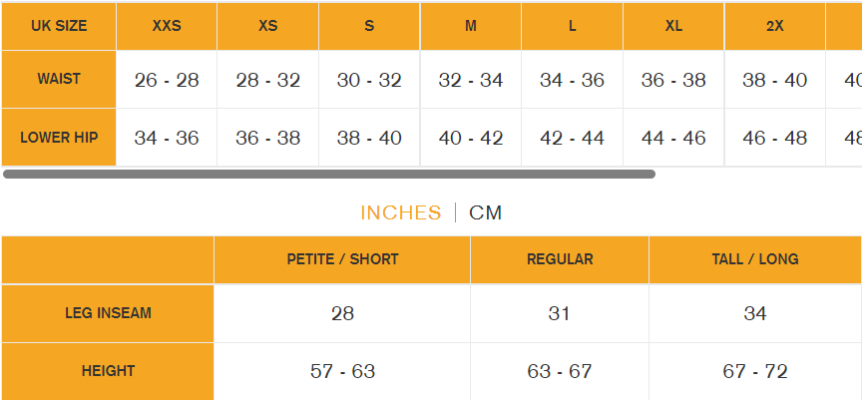Click the UK SIZE header cell
This screenshot has width=868, height=400.
pos(59,26)
